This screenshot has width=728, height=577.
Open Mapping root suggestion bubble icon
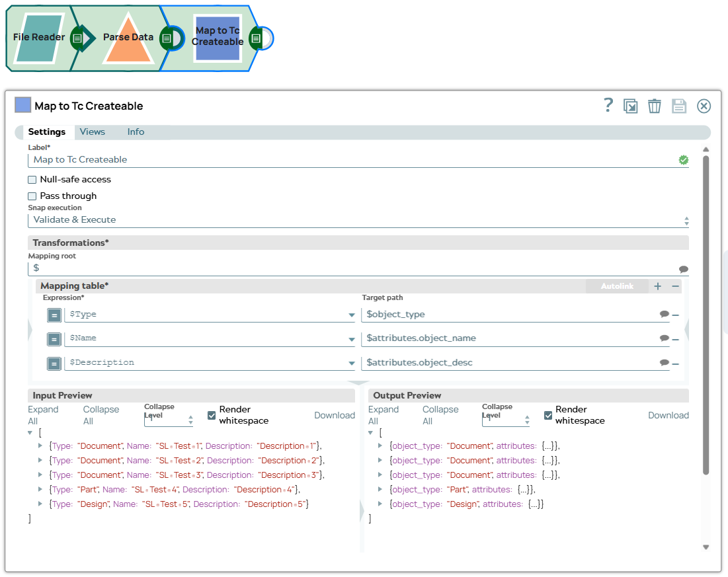pyautogui.click(x=684, y=269)
